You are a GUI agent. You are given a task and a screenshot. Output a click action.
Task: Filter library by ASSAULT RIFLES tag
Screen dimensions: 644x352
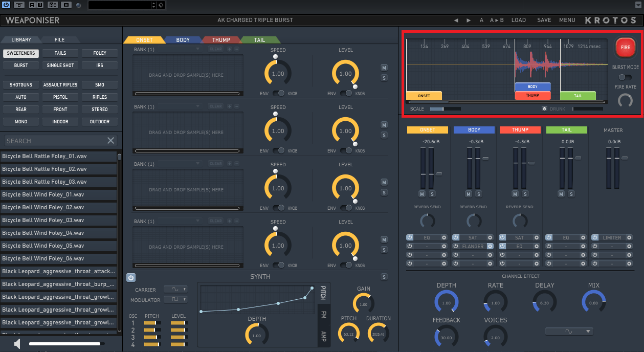click(x=60, y=85)
